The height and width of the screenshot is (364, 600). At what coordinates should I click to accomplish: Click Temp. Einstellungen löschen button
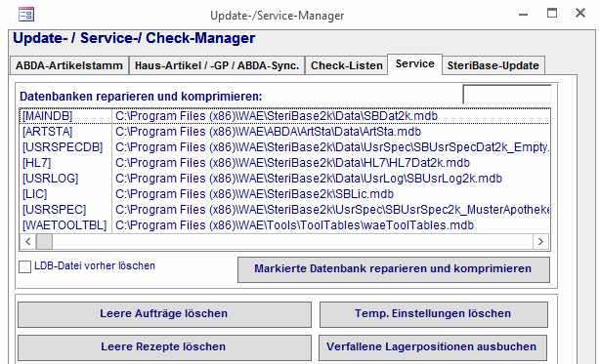pyautogui.click(x=434, y=314)
